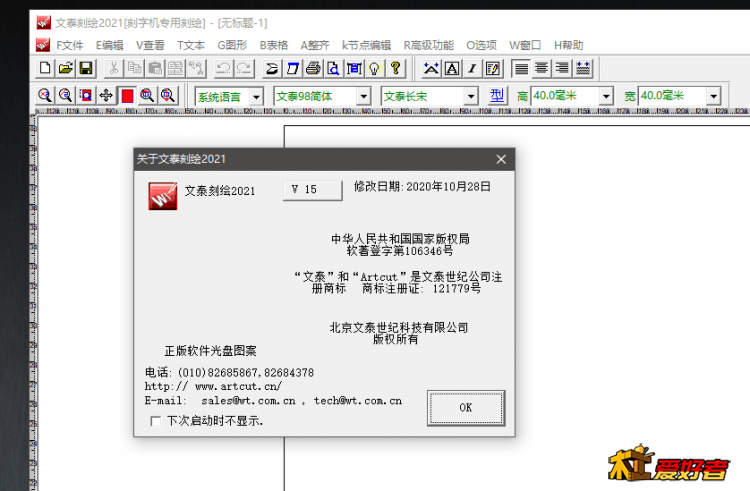Click the 型 font style button
This screenshot has width=750, height=491.
coord(497,96)
